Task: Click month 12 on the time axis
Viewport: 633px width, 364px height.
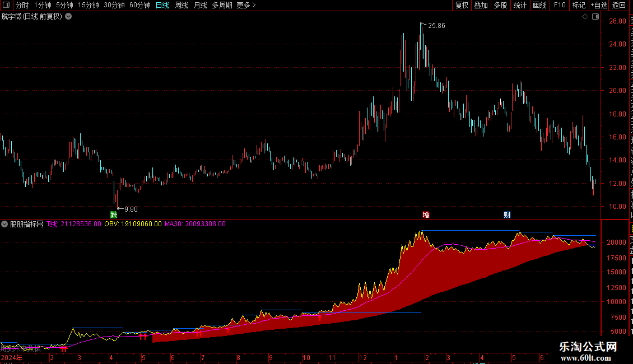Action: (x=363, y=357)
